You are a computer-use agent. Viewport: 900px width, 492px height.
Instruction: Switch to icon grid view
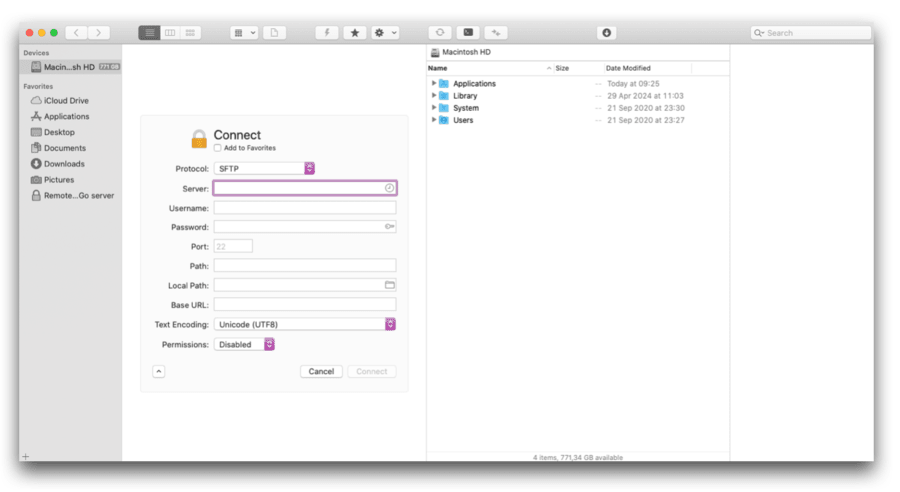pyautogui.click(x=190, y=33)
